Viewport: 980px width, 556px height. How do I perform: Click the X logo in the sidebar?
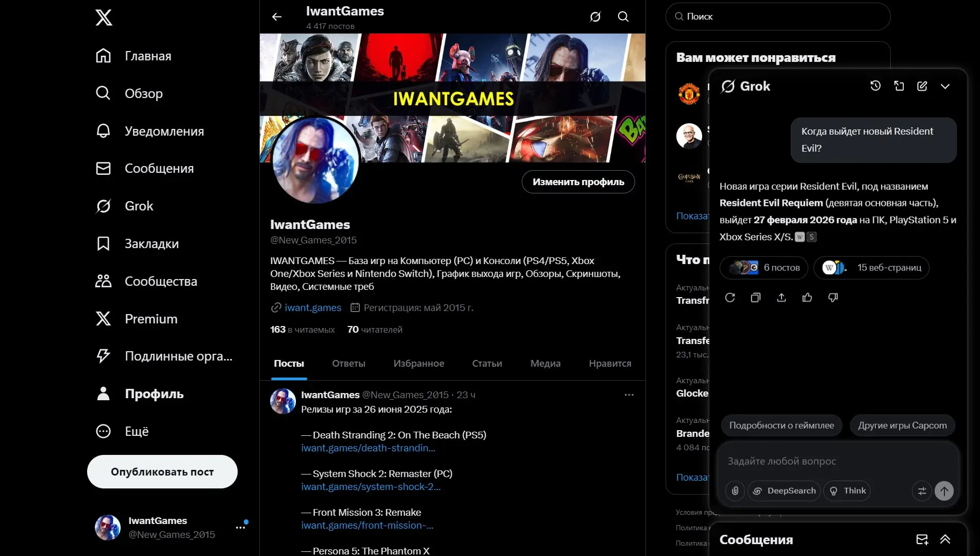104,18
